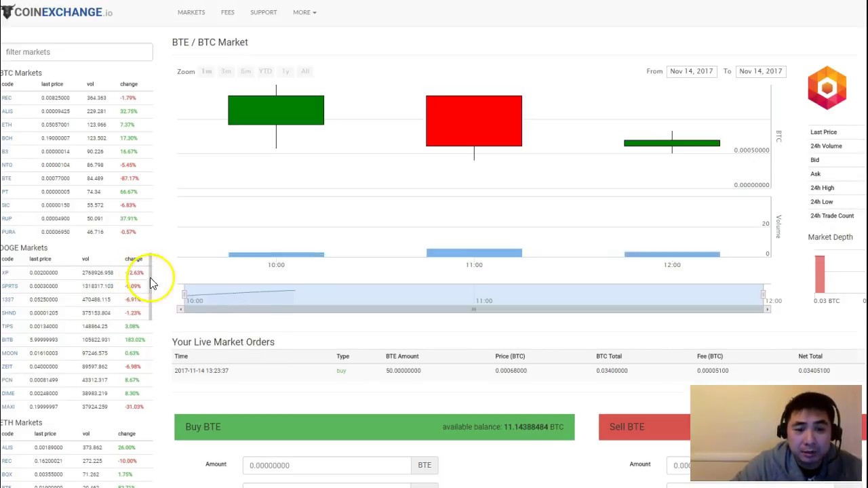Set chart zoom to 6m
The height and width of the screenshot is (488, 868).
[x=245, y=71]
